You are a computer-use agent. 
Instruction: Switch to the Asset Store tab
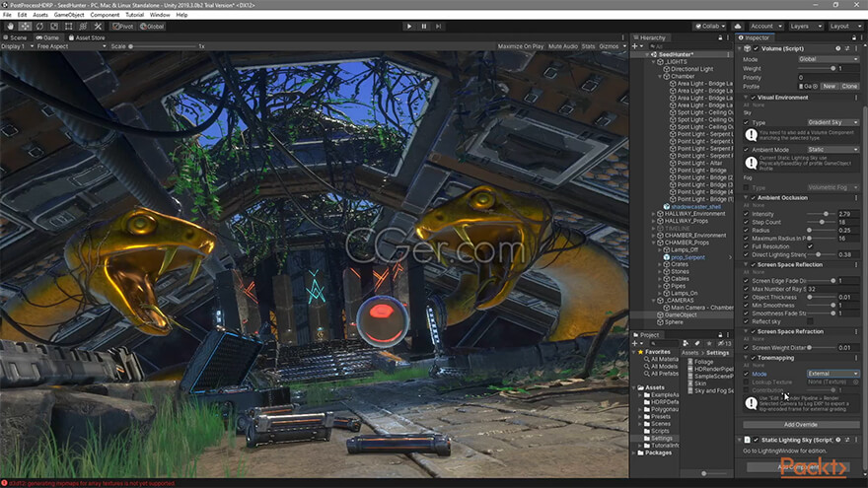tap(87, 37)
